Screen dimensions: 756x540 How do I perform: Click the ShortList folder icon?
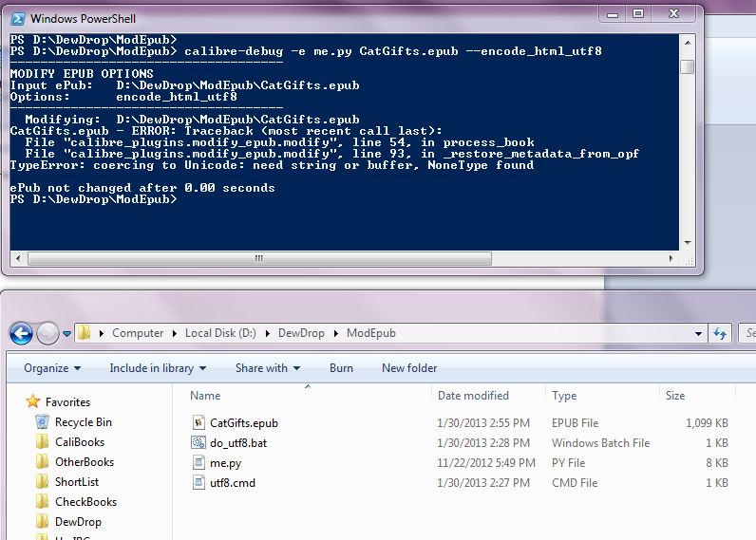coord(43,481)
